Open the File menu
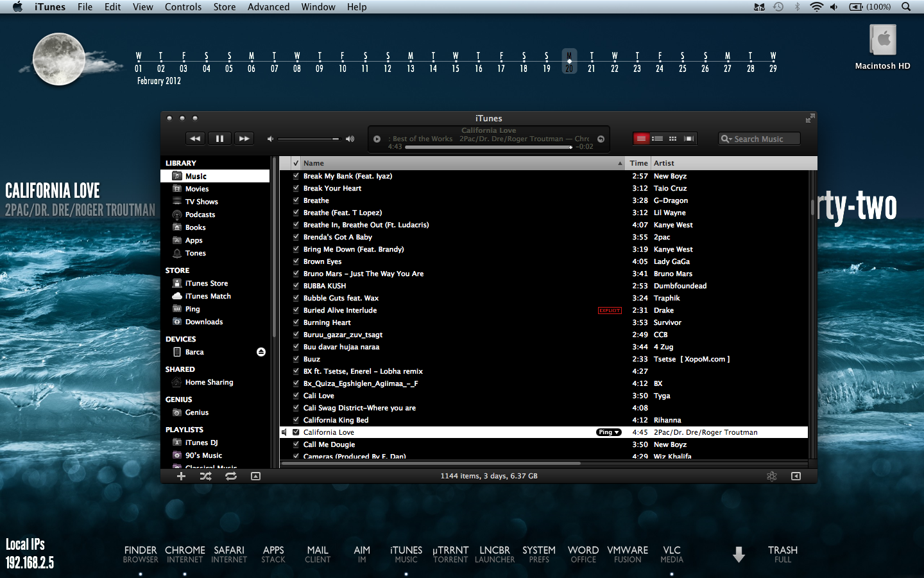Screen dimensions: 924x578 (85, 7)
